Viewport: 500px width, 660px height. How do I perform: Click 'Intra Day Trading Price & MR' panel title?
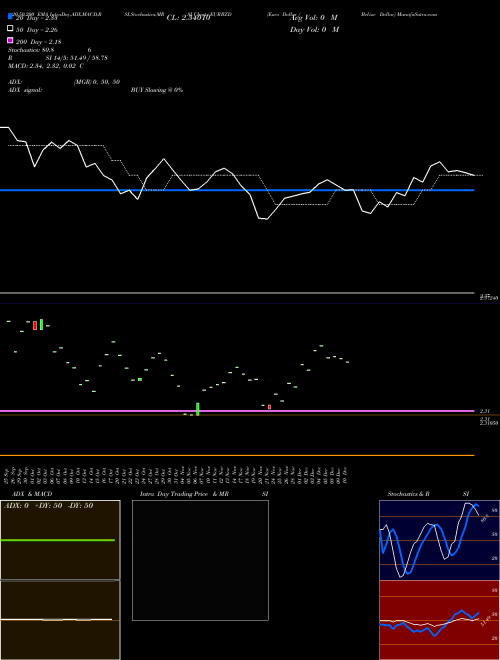pos(184,494)
